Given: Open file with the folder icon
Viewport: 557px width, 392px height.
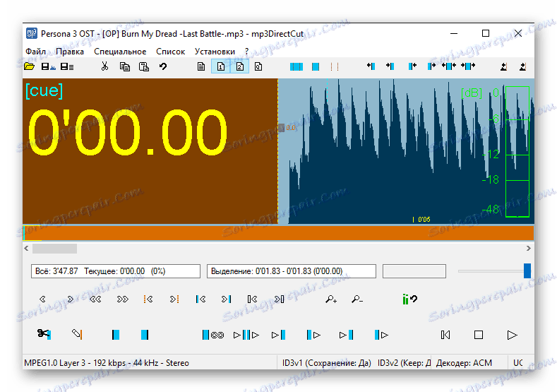Looking at the screenshot, I should point(29,66).
